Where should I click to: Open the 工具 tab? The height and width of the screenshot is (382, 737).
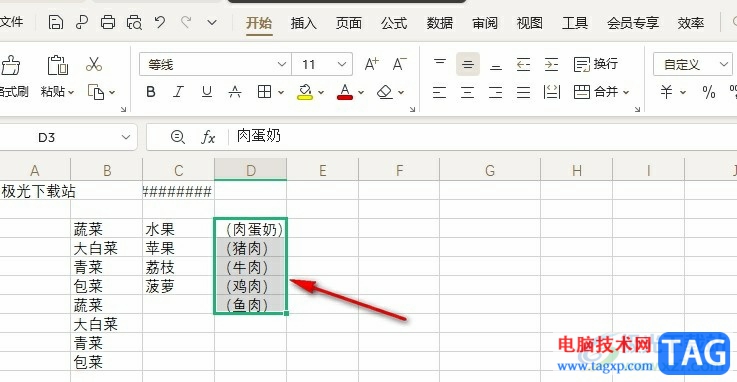(575, 23)
